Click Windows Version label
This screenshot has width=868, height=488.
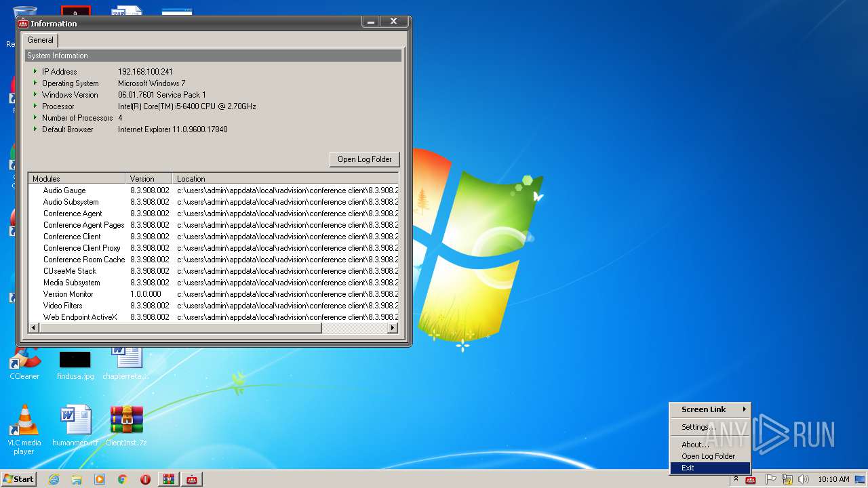[x=70, y=95]
